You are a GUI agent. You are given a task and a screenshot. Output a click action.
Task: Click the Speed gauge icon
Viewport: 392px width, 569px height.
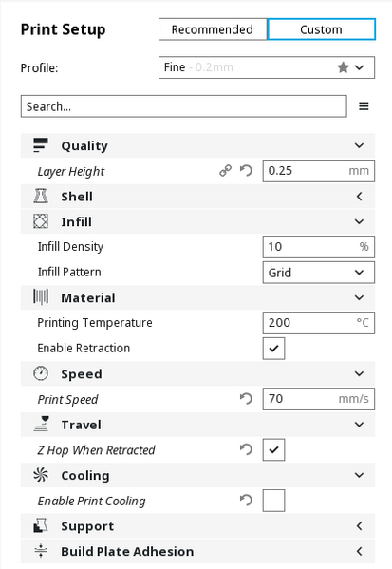(x=41, y=373)
